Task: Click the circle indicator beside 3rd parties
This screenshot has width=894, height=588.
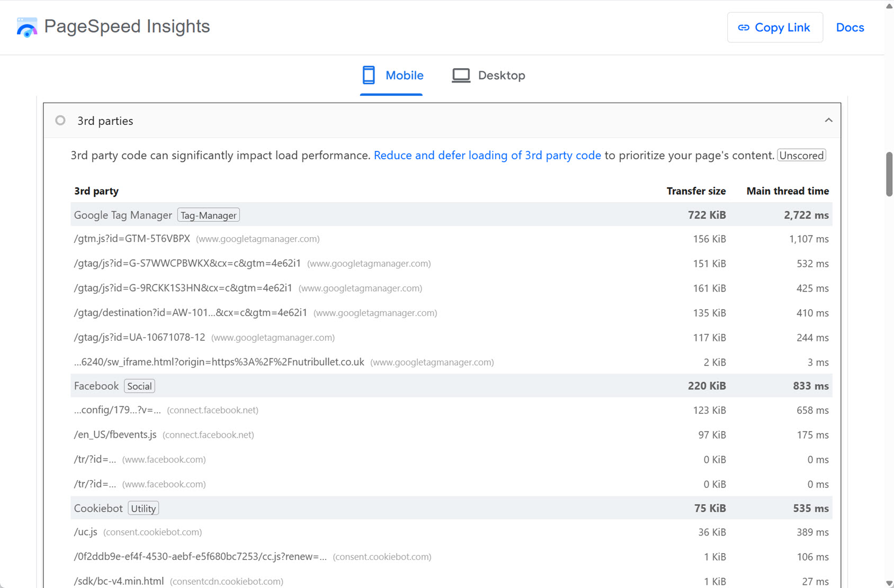Action: pyautogui.click(x=60, y=120)
